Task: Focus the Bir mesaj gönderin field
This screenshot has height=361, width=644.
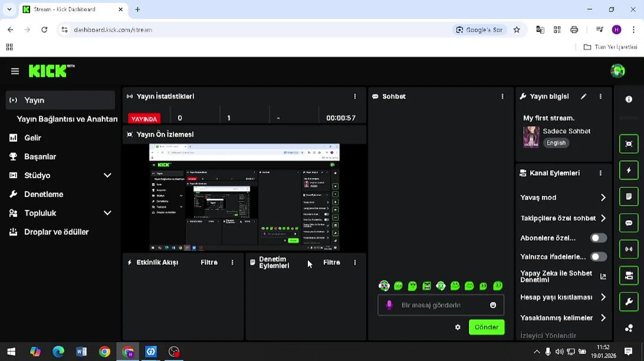Action: pyautogui.click(x=441, y=305)
